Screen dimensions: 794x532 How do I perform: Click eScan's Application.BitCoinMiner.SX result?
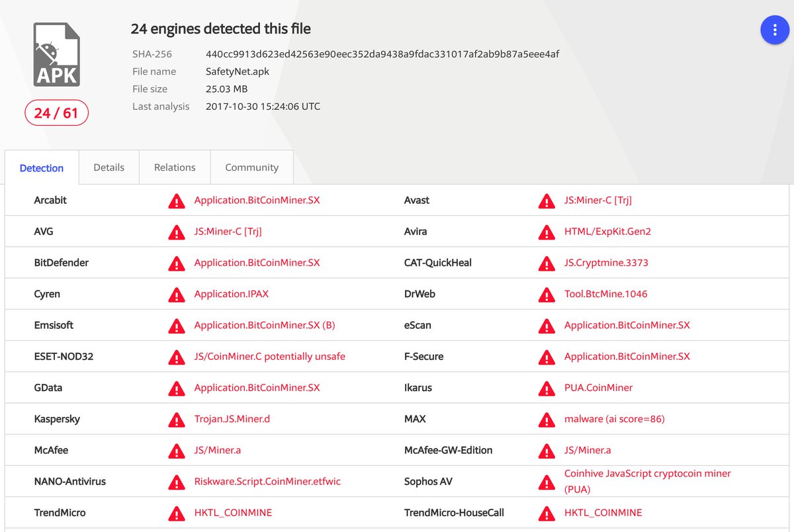click(x=627, y=325)
